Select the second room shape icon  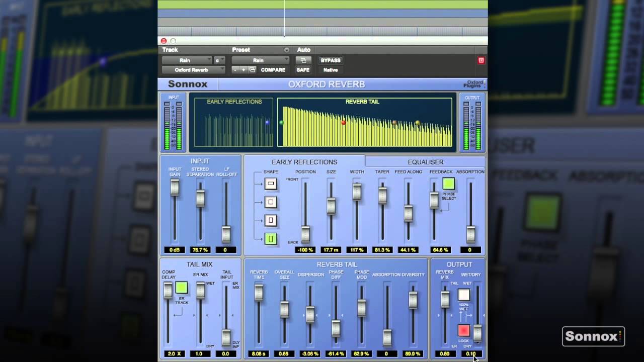(271, 202)
